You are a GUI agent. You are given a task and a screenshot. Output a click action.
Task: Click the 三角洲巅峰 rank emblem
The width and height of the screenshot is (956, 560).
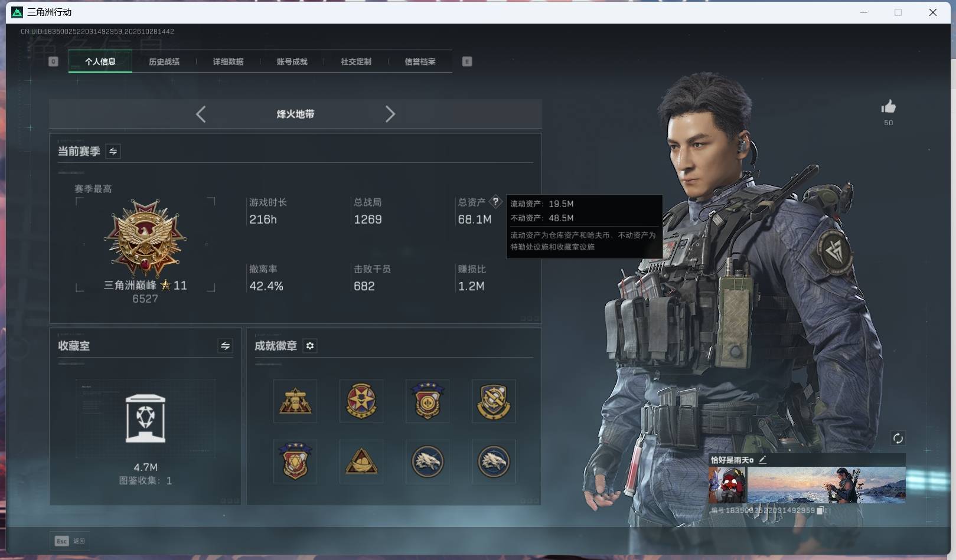145,238
